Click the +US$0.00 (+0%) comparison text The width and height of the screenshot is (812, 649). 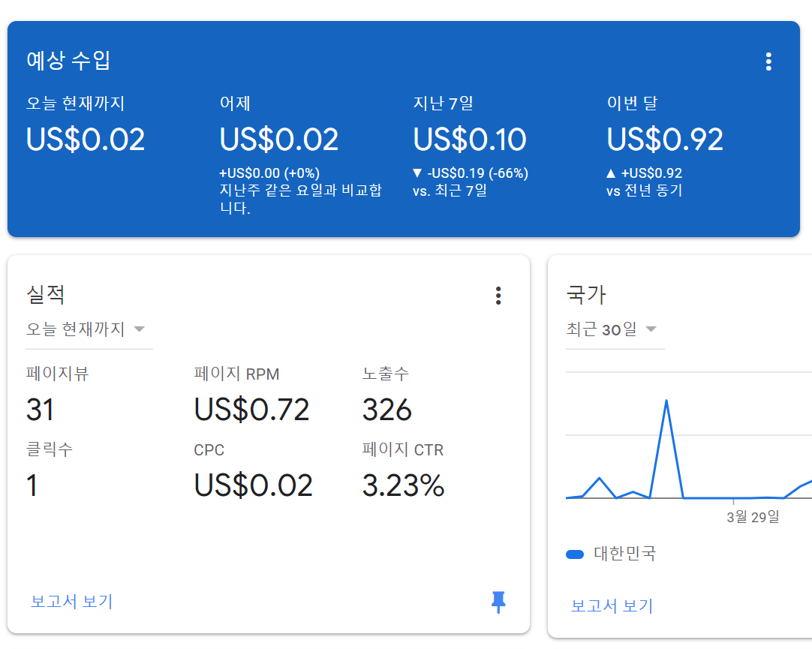coord(269,173)
